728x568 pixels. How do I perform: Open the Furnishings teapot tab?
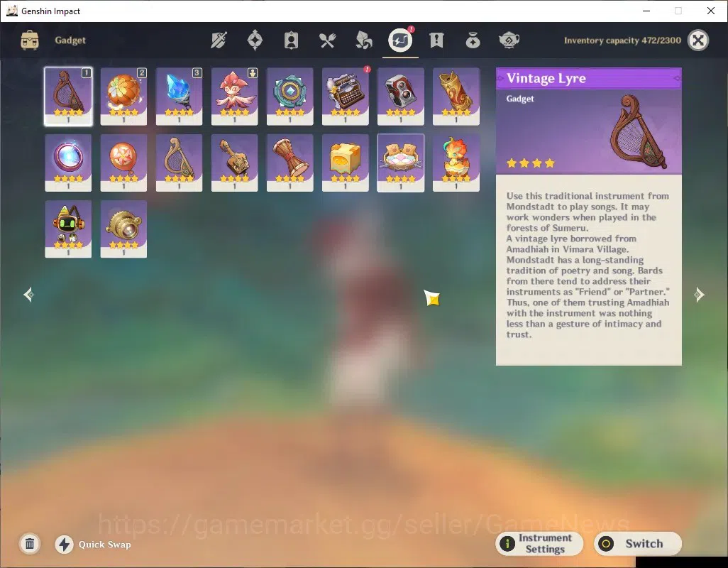point(509,40)
